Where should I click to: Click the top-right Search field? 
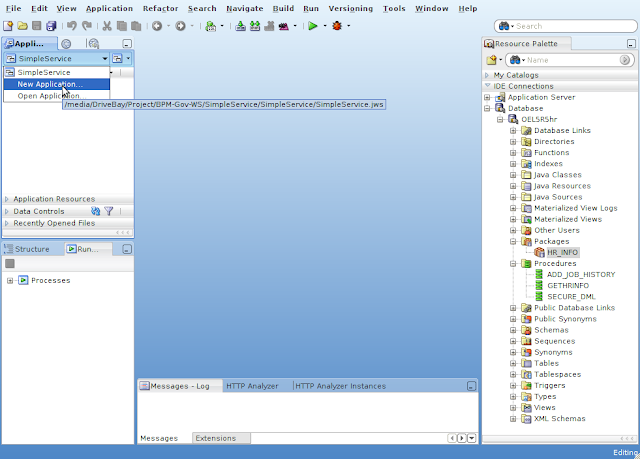566,26
